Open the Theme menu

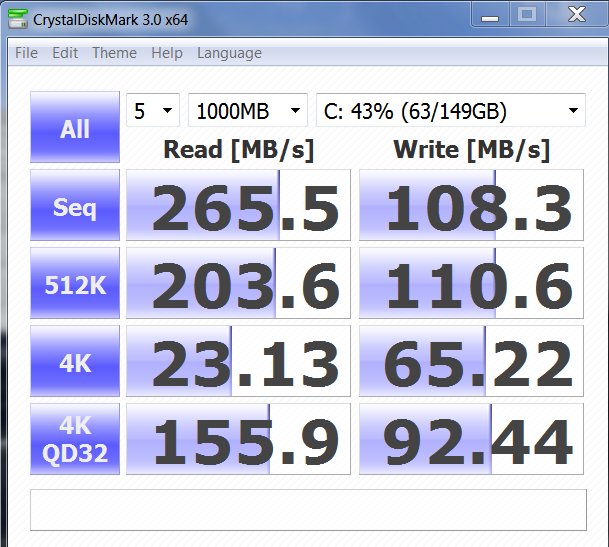[114, 53]
